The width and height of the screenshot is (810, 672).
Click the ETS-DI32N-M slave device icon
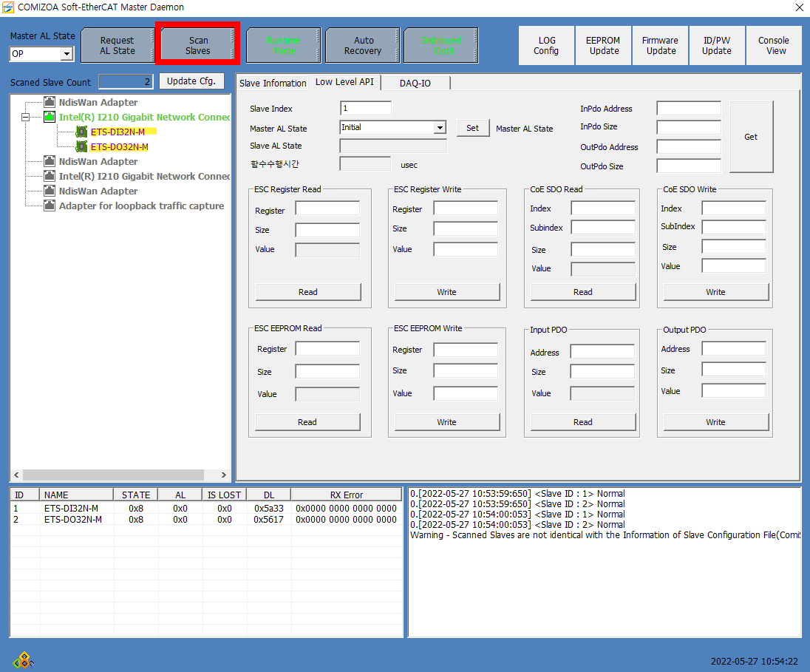click(81, 132)
